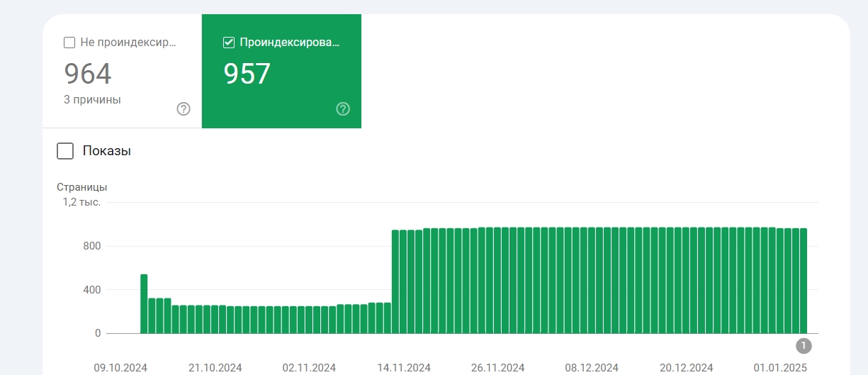Click the 26.11.2024 date label
Viewport: 868px width, 375px height.
[498, 368]
